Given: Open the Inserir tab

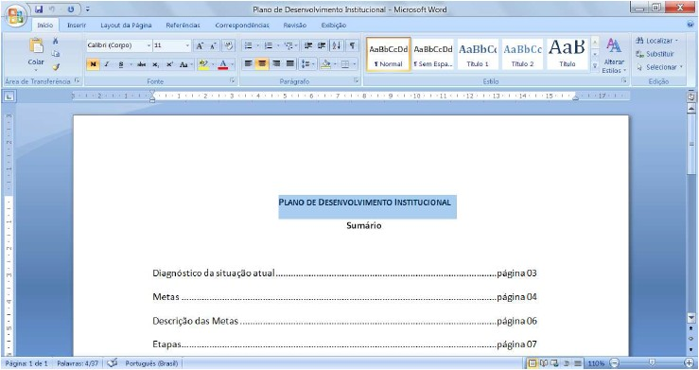Looking at the screenshot, I should point(76,25).
